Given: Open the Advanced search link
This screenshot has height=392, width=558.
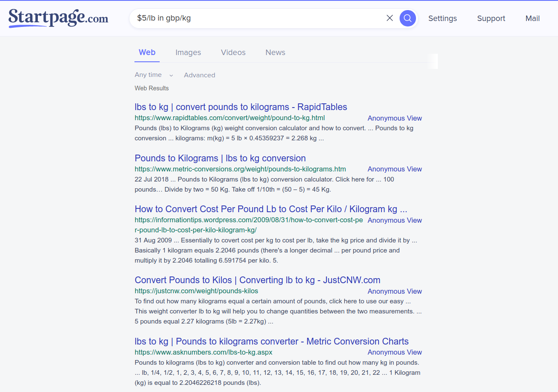Looking at the screenshot, I should (x=200, y=75).
